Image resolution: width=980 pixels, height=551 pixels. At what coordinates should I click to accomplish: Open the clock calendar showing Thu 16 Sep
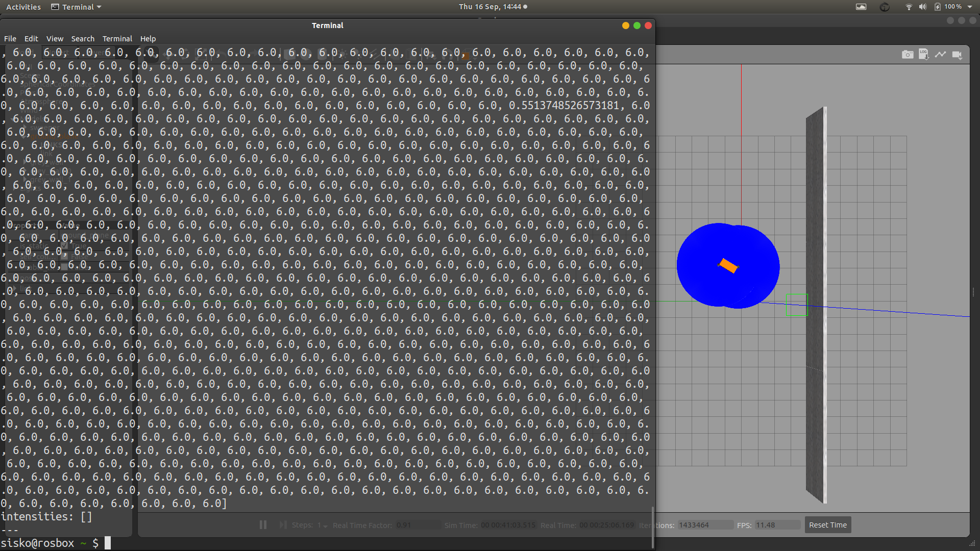tap(493, 7)
